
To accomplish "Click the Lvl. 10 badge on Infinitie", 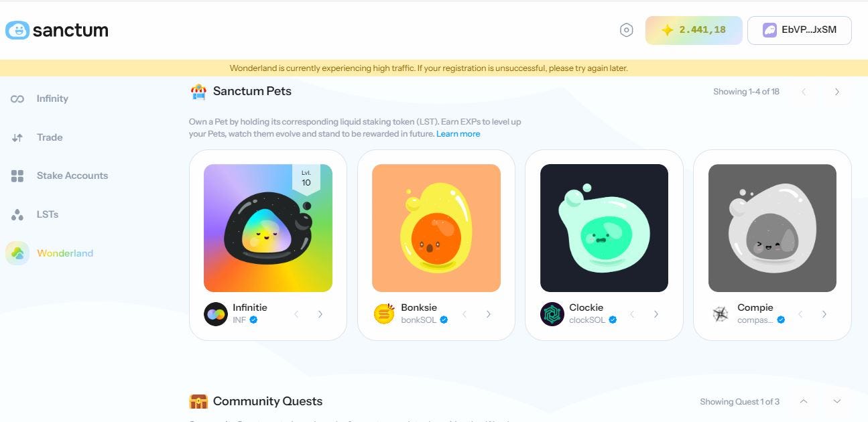I will tap(306, 177).
